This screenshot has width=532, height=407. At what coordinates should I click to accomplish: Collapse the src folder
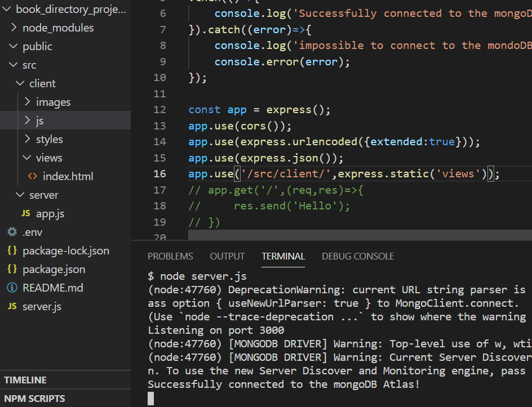click(13, 65)
